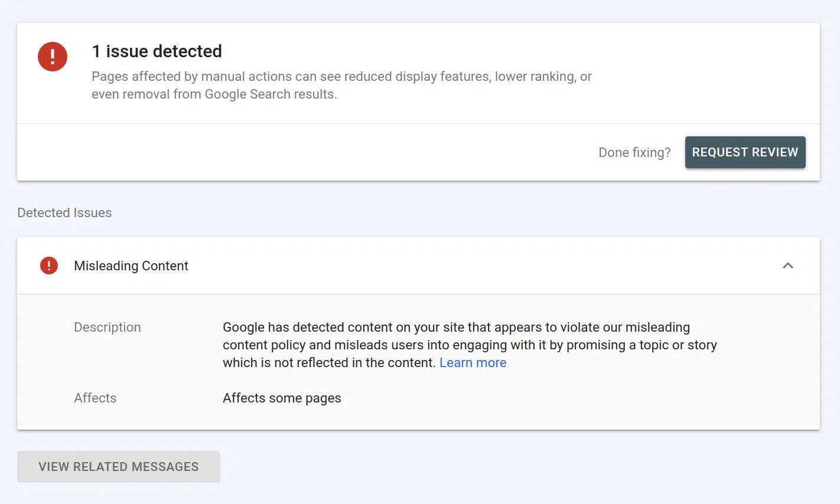840x504 pixels.
Task: Click the Detected Issues section label
Action: click(64, 212)
